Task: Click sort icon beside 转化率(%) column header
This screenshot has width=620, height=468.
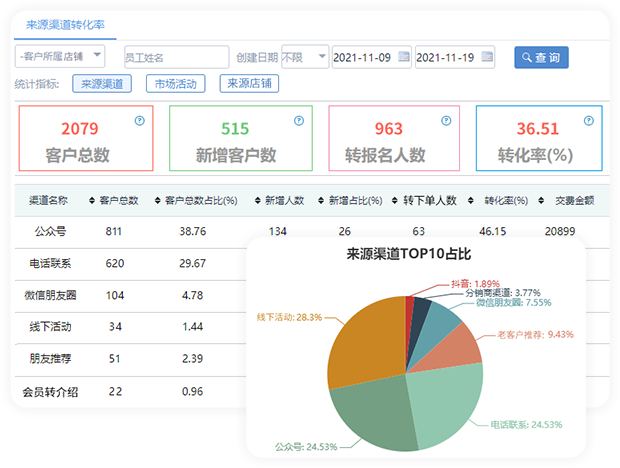Action: 475,201
